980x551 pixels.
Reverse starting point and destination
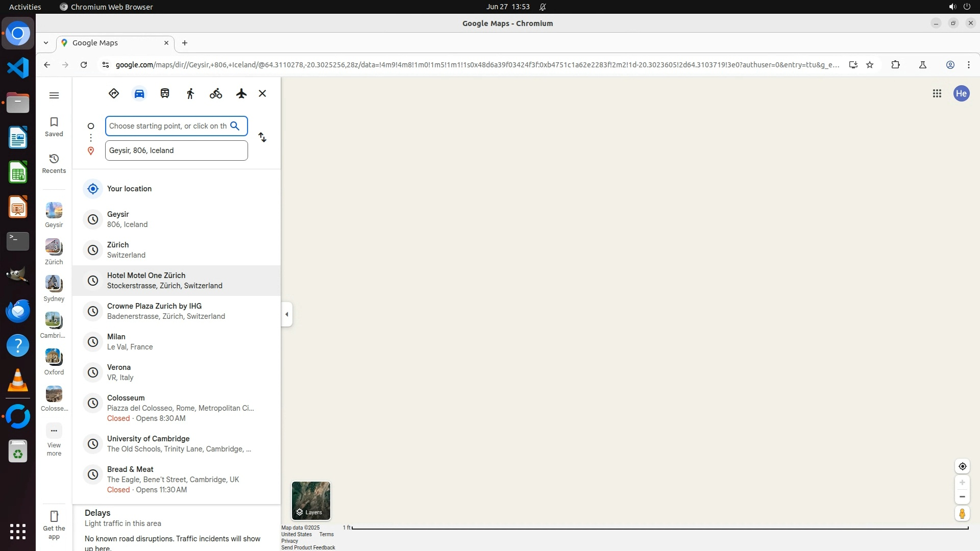point(262,138)
